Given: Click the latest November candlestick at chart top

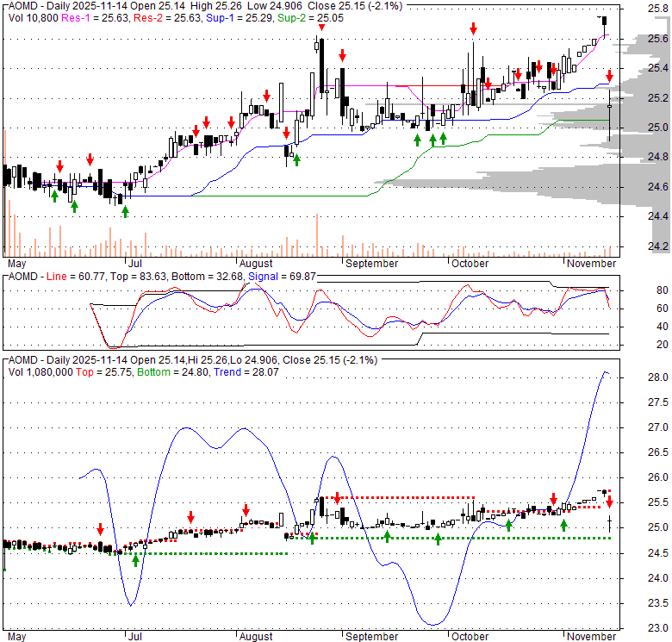Looking at the screenshot, I should [x=605, y=21].
